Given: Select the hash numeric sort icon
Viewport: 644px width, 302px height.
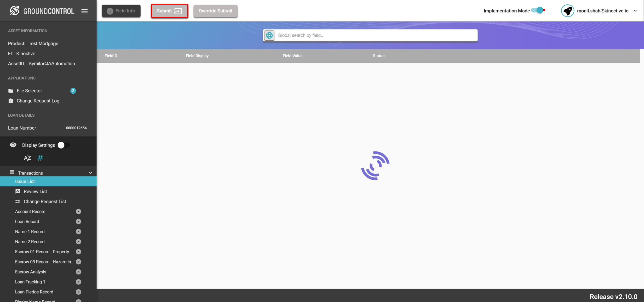Looking at the screenshot, I should tap(40, 158).
